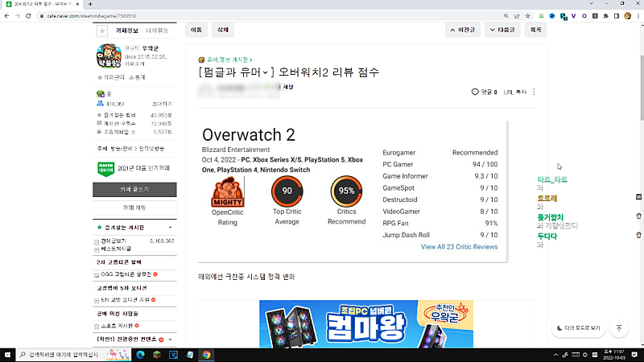Click the scroll-to-top arrow button
This screenshot has height=362, width=644.
619,328
